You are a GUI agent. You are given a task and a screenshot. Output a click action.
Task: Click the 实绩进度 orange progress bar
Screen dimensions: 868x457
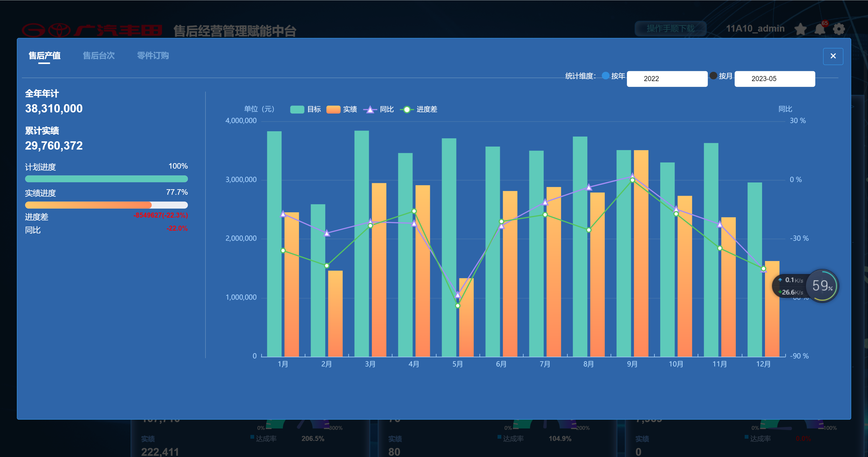pos(106,205)
